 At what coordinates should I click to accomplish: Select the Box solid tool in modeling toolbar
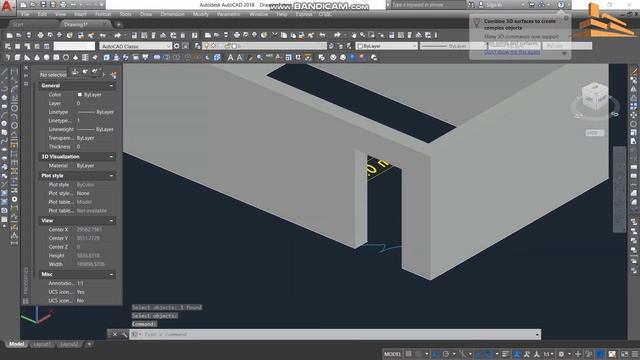(18, 58)
